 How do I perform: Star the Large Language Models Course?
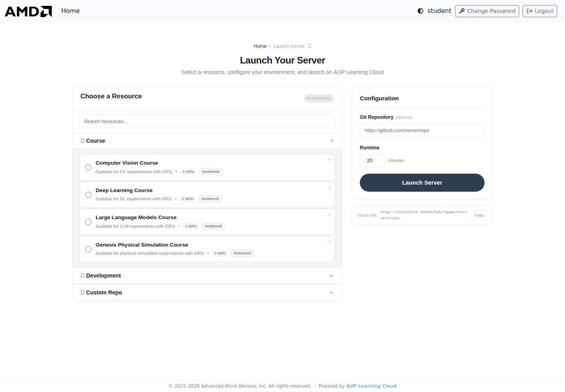click(330, 214)
